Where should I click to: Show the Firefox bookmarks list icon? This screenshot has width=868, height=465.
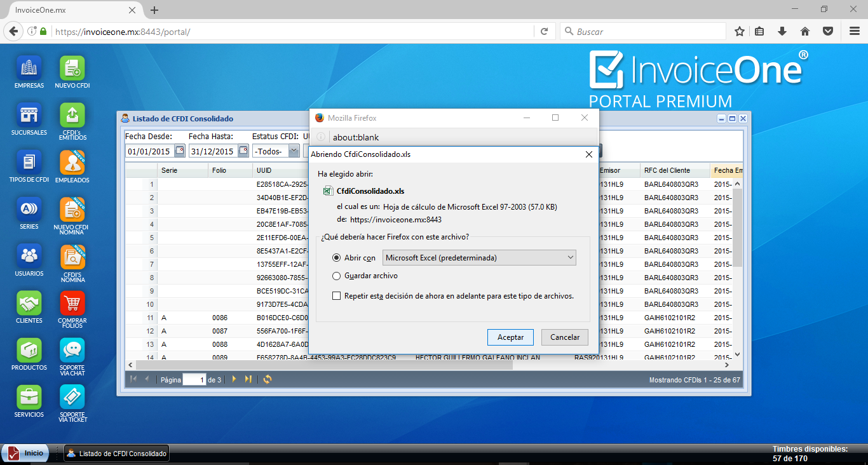click(x=760, y=31)
